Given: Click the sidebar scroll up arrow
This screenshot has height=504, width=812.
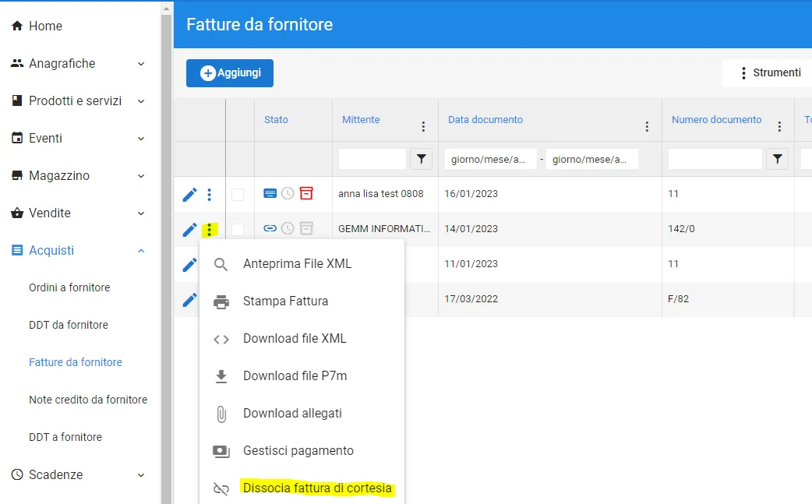Looking at the screenshot, I should pyautogui.click(x=166, y=9).
